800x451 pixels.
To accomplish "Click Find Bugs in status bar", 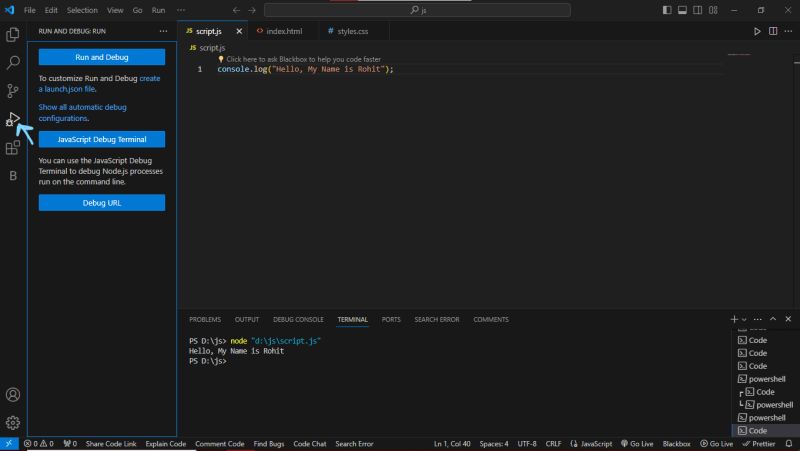I will coord(269,444).
